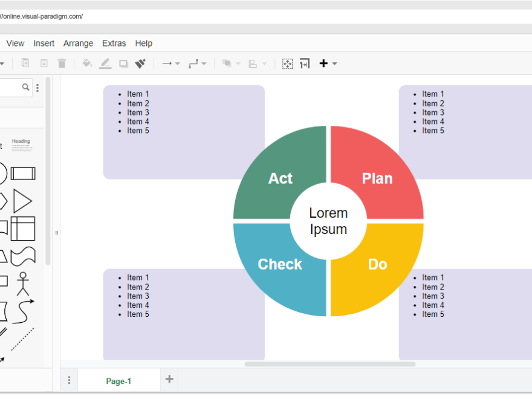Select the table shape in the sidebar

(22, 229)
